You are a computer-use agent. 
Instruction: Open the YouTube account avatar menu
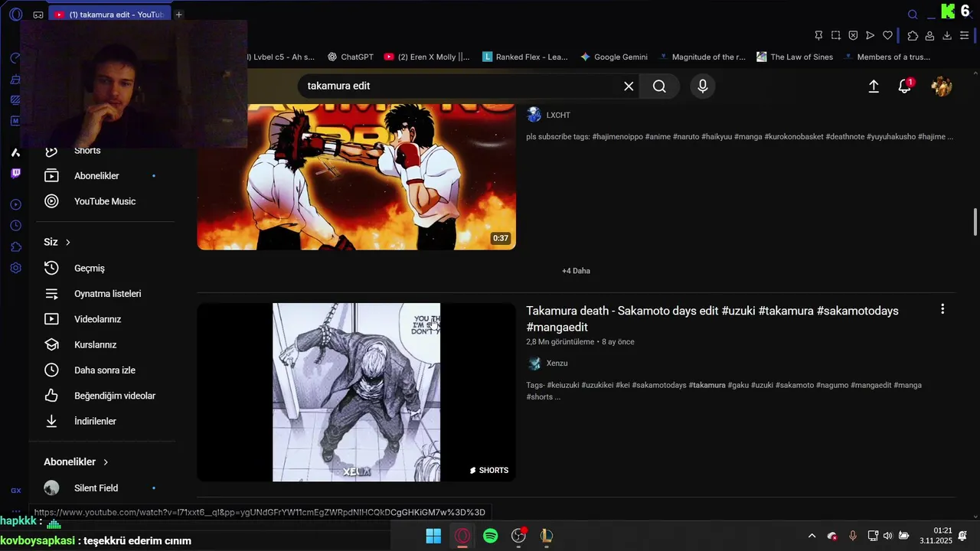point(941,86)
